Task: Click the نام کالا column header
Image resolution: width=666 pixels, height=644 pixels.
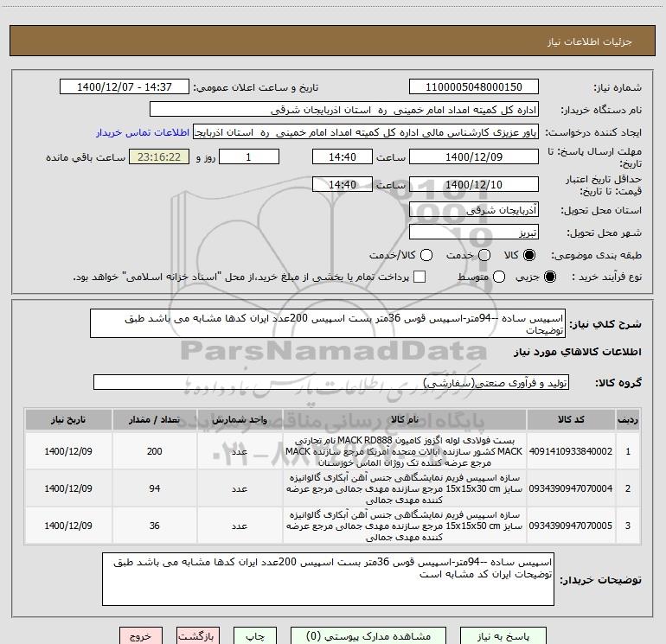Action: (x=405, y=419)
